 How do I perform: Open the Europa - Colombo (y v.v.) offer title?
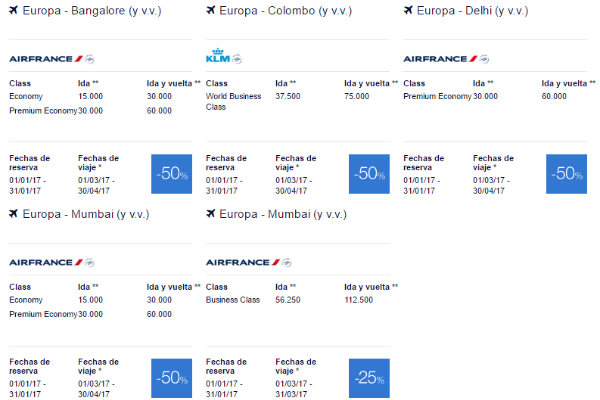[x=285, y=11]
